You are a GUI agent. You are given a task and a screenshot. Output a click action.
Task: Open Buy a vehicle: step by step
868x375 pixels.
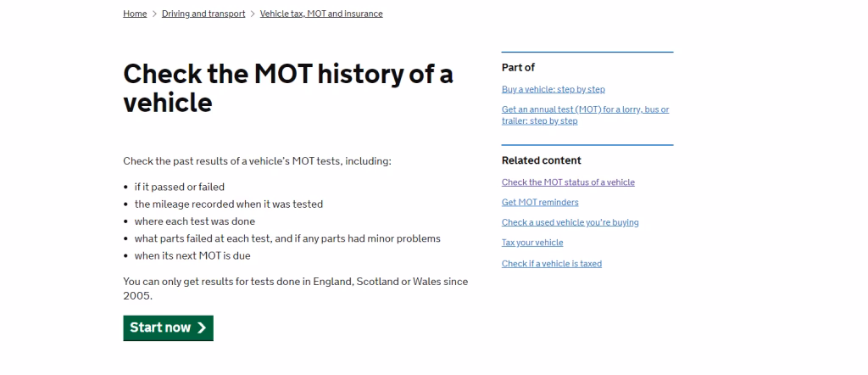553,89
